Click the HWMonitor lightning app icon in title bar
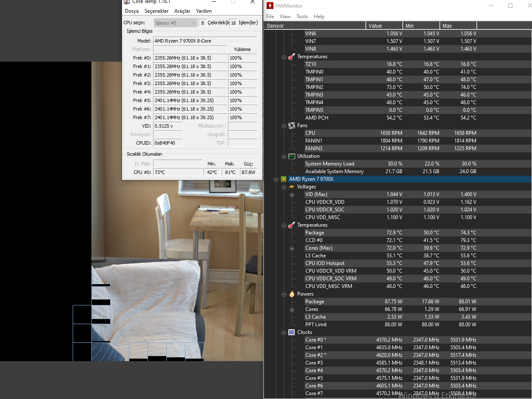Viewport: 532px width, 399px height. [x=270, y=6]
